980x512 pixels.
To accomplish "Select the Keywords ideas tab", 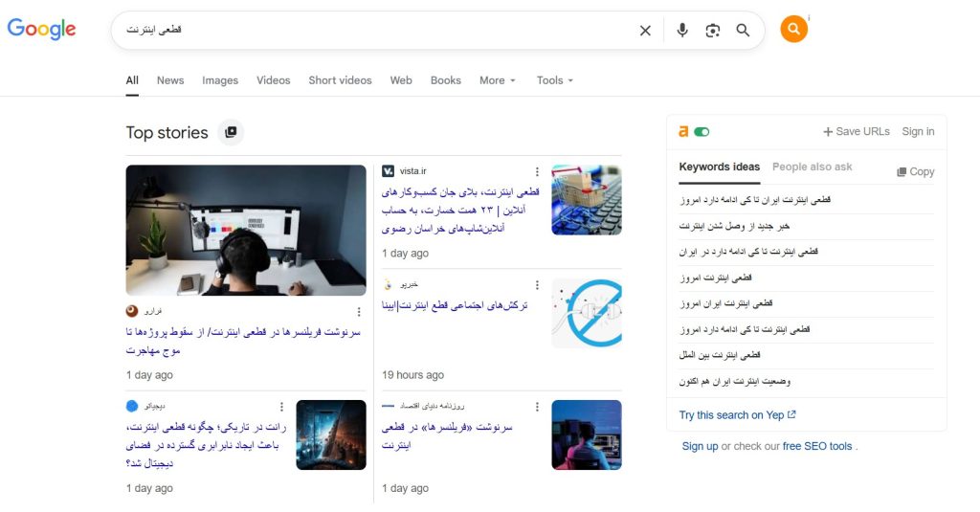I will pyautogui.click(x=720, y=167).
